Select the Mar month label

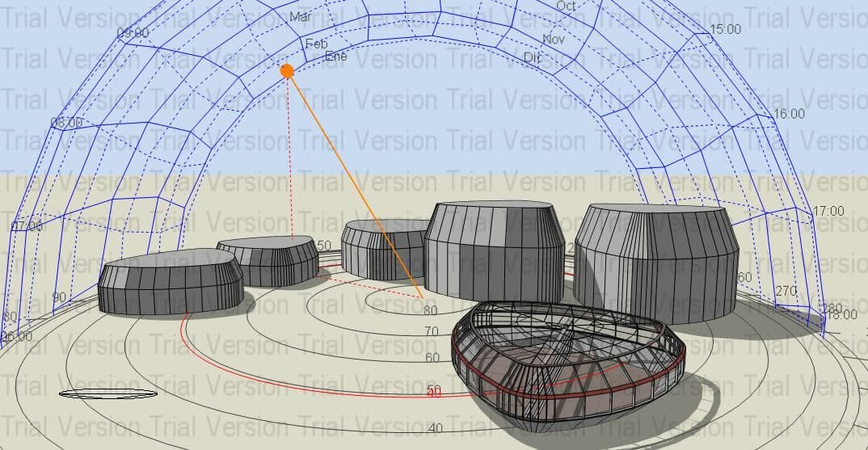pos(301,17)
